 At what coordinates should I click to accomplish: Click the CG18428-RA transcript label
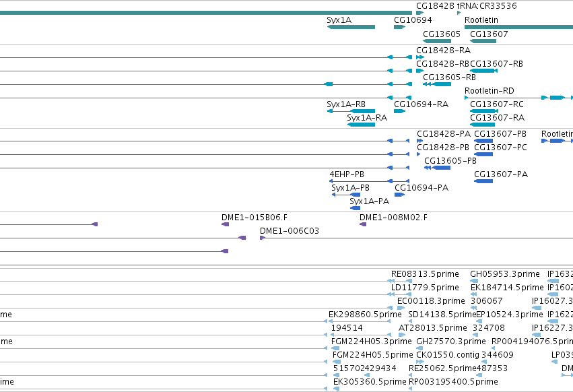[x=443, y=50]
